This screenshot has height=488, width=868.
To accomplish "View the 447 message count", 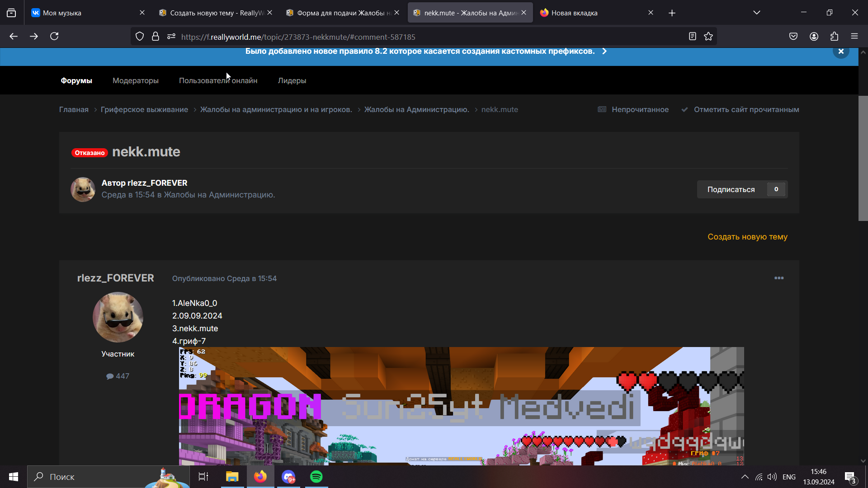I will point(118,376).
